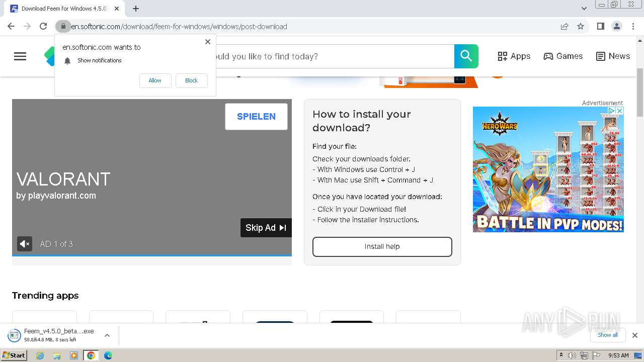Block notifications from en.softonic.com
Screen dimensions: 644x362
click(x=191, y=80)
